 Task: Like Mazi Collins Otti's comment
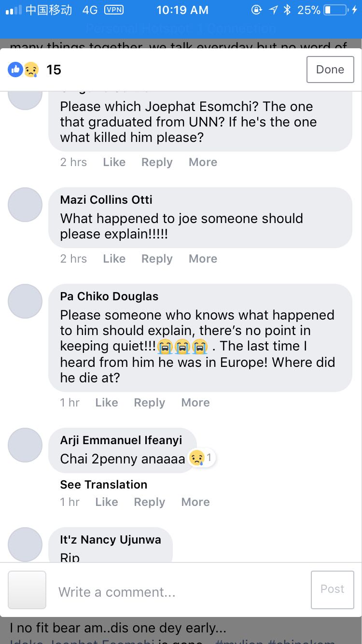pos(114,259)
